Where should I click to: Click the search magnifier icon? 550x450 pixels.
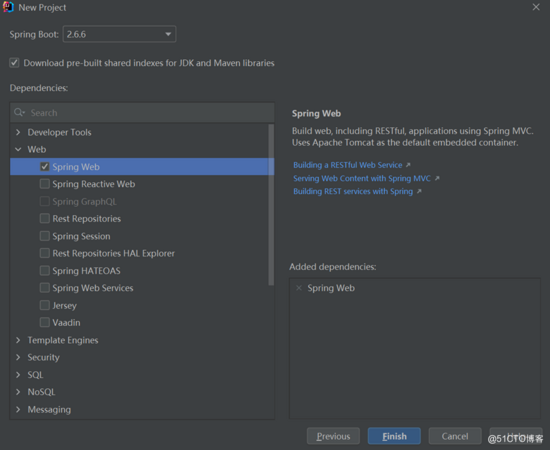19,112
